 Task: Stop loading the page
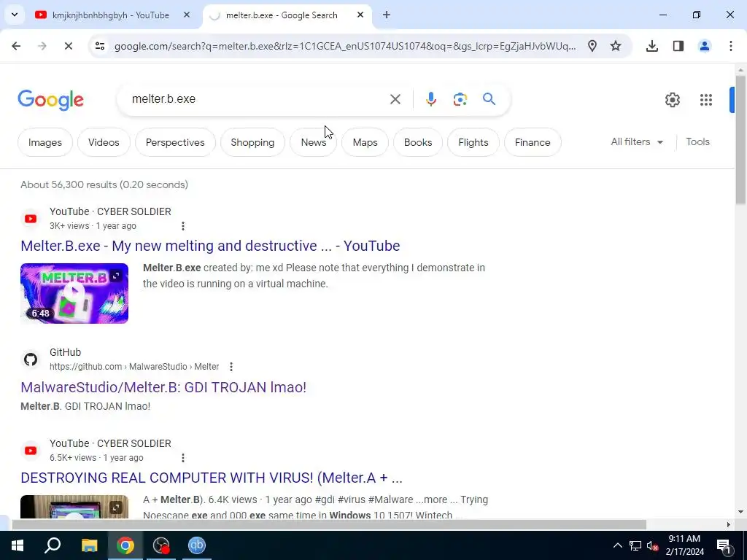tap(68, 46)
